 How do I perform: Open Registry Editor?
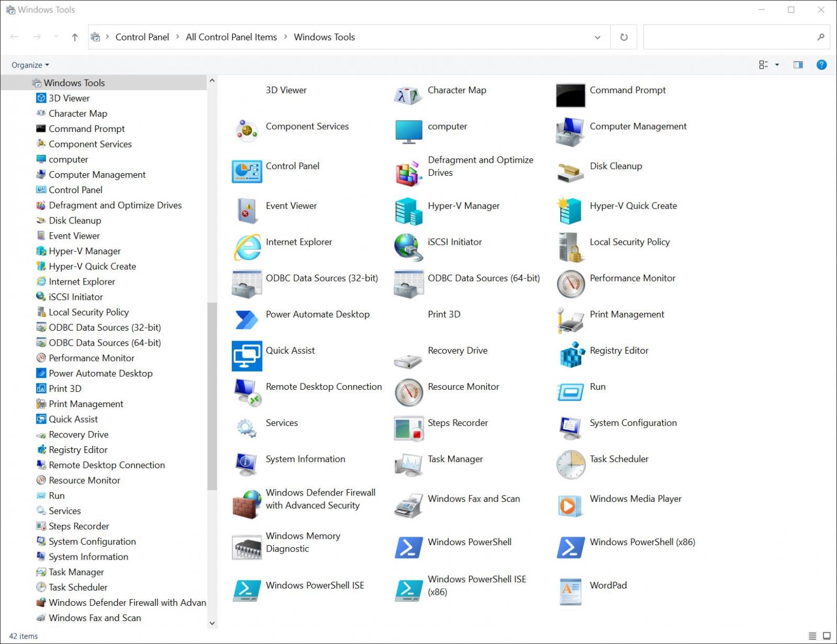[619, 351]
